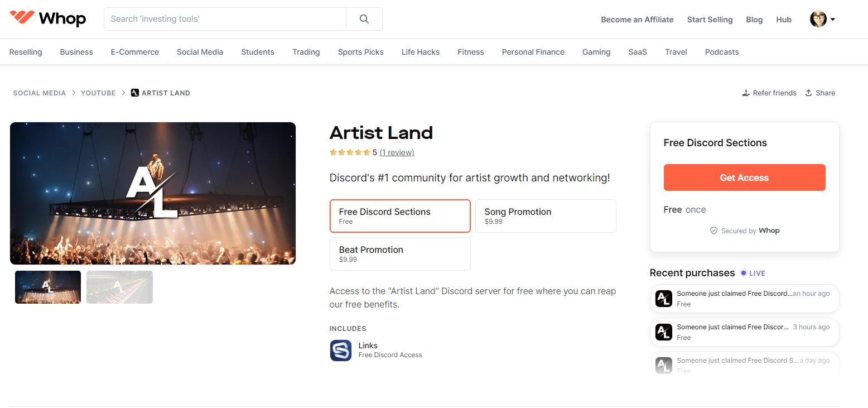Select the SaaS category
This screenshot has width=868, height=408.
coord(638,52)
